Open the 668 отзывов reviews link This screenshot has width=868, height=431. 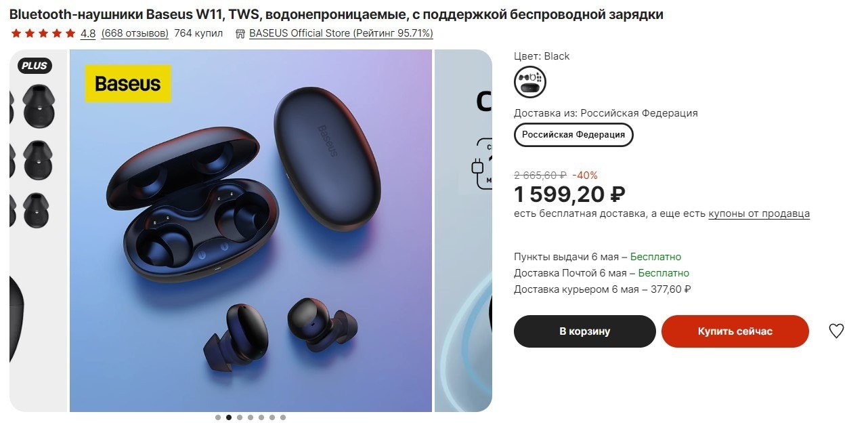tap(135, 33)
